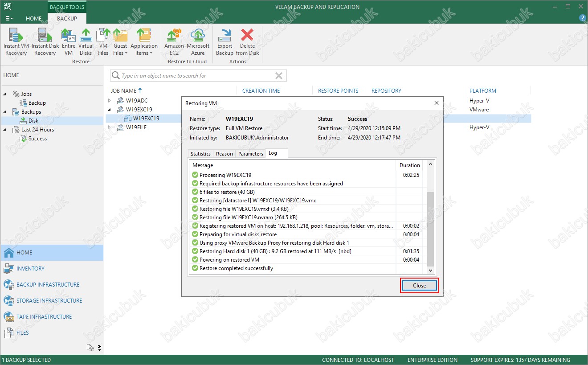Clear the search box with X
This screenshot has width=588, height=365.
pos(279,76)
